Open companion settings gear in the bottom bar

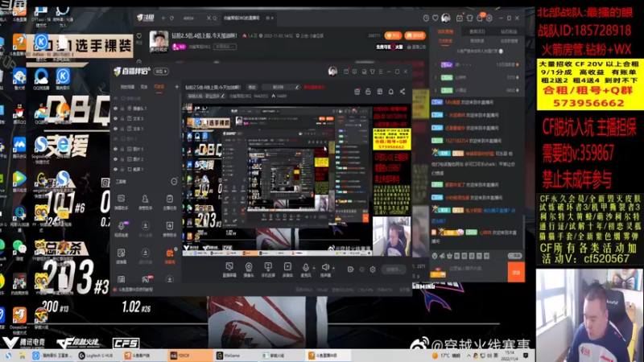click(x=373, y=269)
